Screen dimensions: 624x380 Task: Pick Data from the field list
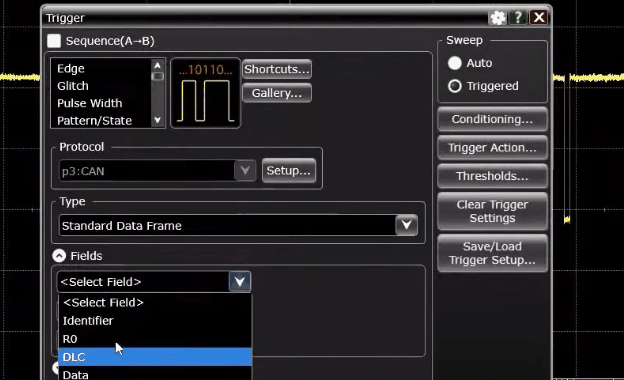[155, 374]
